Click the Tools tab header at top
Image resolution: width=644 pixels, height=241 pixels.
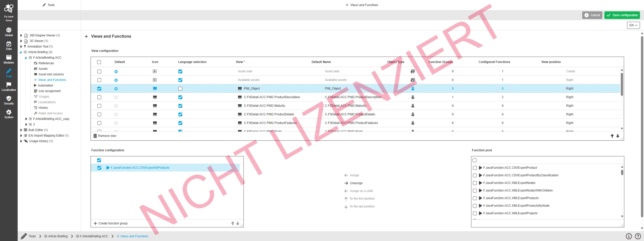[x=49, y=5]
